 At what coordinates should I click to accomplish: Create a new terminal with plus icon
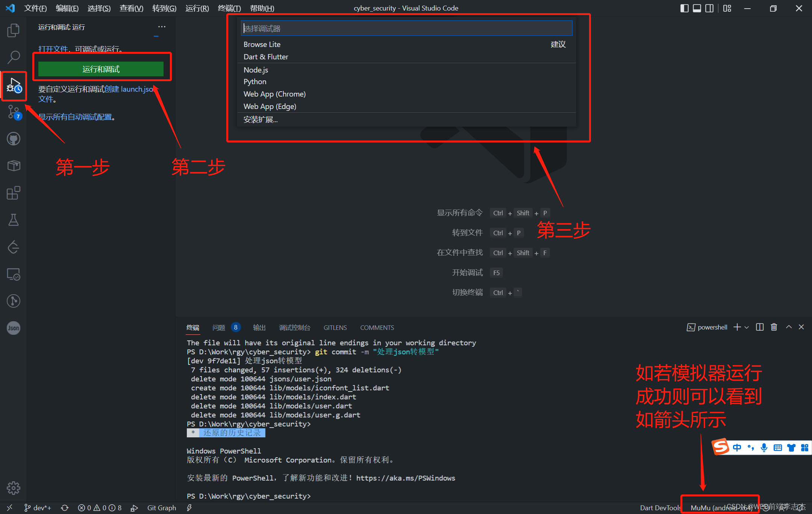pyautogui.click(x=737, y=327)
